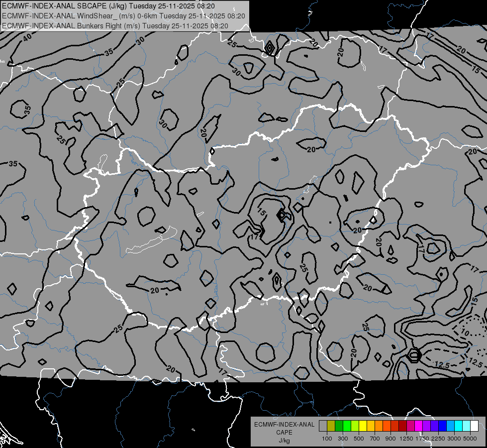This screenshot has height=448, width=487.
Task: Click the sky blue swatch before 3000
Action: [451, 426]
